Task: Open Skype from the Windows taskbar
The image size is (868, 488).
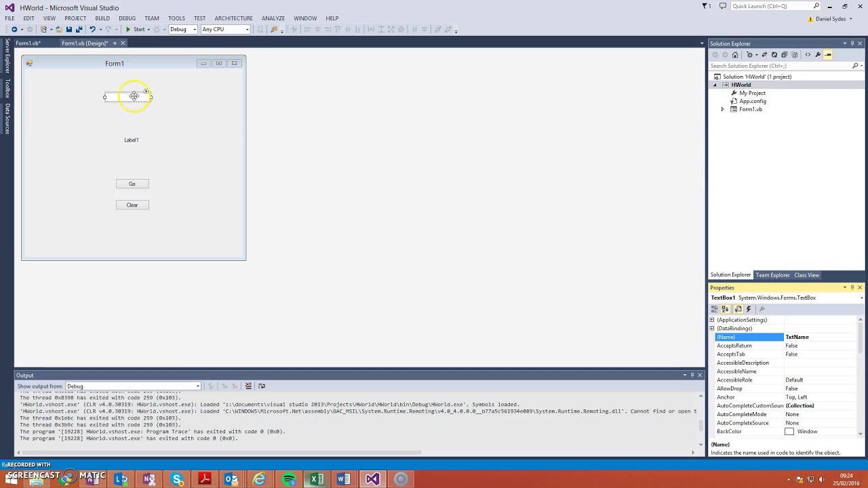Action: 177,479
